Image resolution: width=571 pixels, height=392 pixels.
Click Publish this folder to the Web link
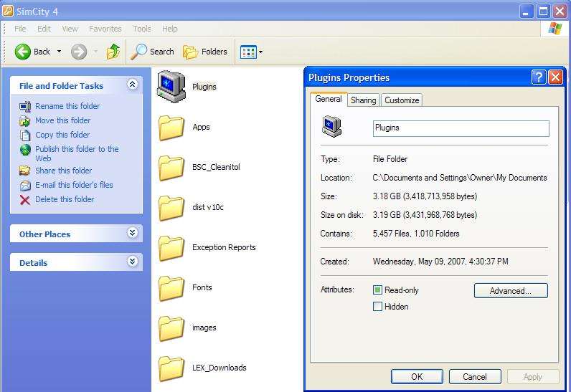tap(77, 153)
